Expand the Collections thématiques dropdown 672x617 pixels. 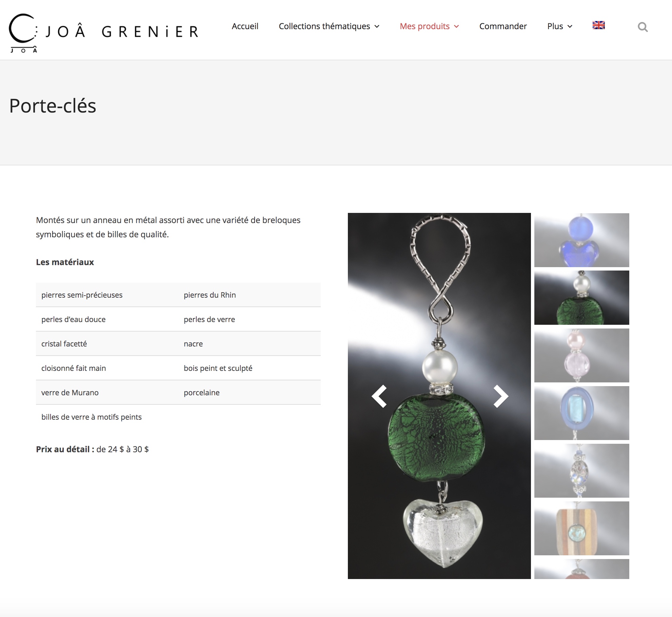[x=329, y=26]
